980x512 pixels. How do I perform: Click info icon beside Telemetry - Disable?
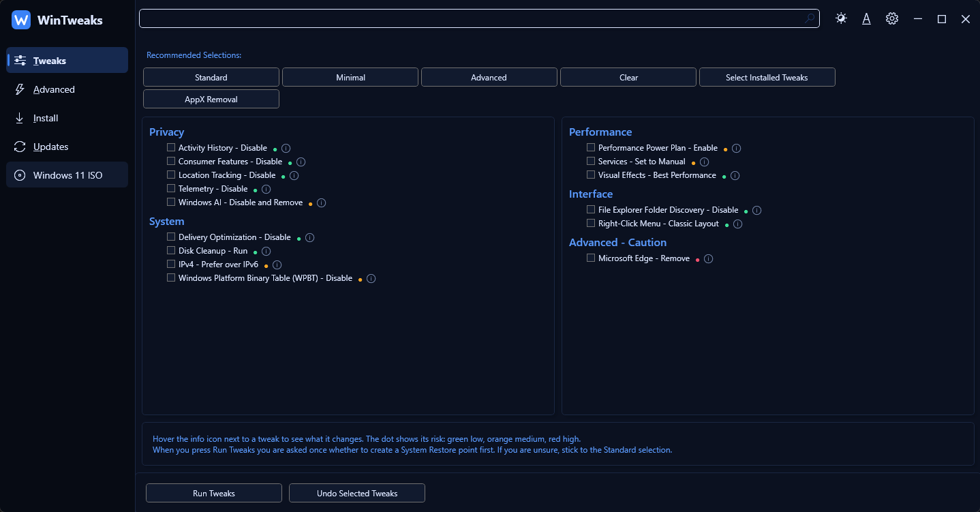266,190
